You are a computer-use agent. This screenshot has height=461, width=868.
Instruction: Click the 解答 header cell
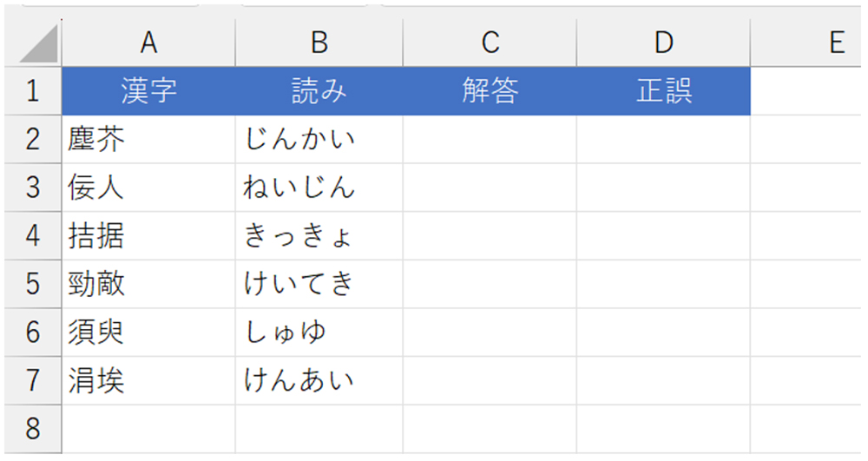coord(490,91)
